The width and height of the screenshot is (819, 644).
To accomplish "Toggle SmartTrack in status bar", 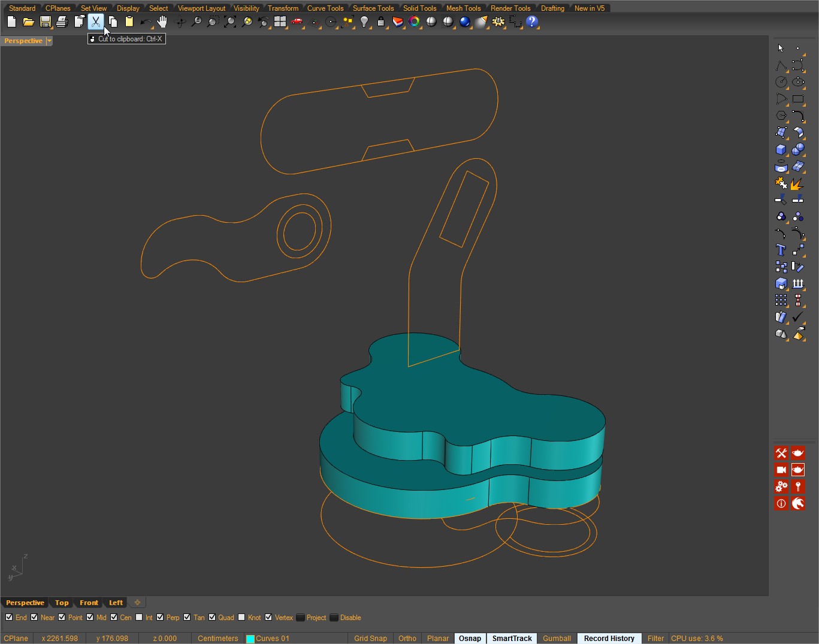I will point(512,638).
